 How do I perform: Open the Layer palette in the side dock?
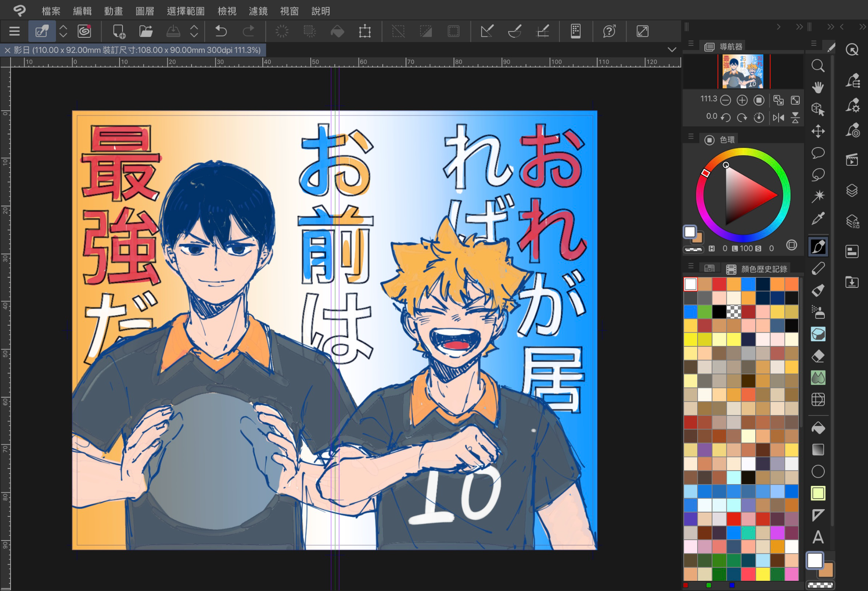pyautogui.click(x=852, y=190)
